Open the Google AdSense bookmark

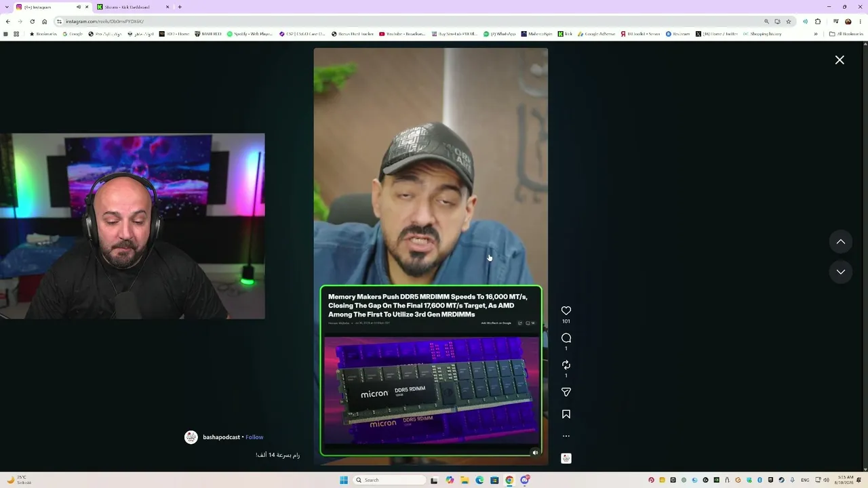coord(597,34)
